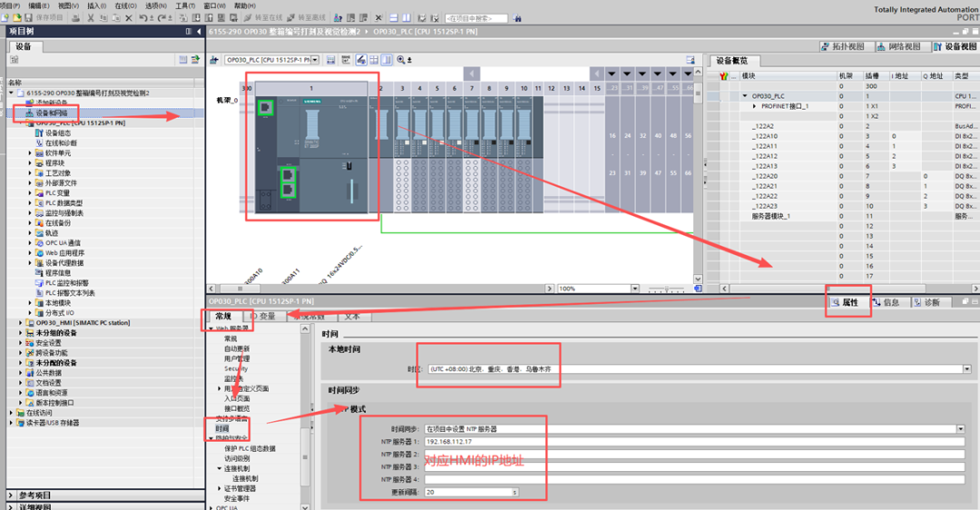Open the 时区 time zone dropdown
980x510 pixels.
tap(967, 369)
